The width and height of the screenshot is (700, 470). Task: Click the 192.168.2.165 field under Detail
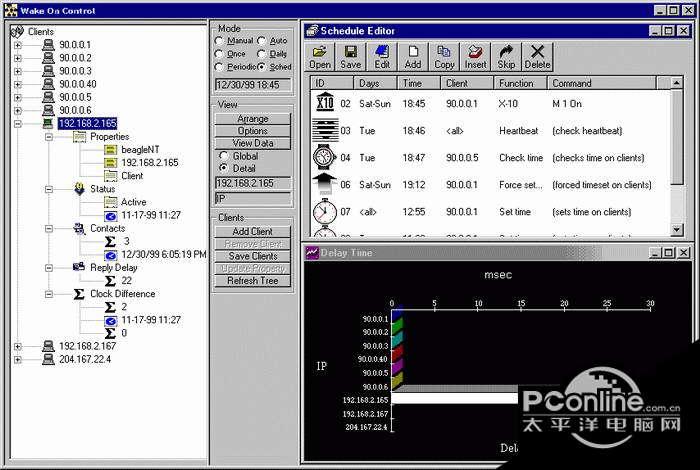coord(253,183)
